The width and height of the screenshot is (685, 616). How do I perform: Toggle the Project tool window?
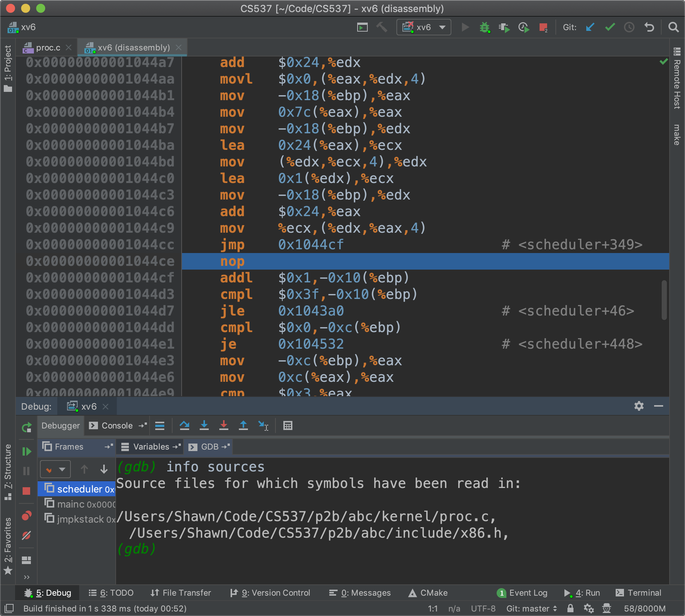pos(8,68)
